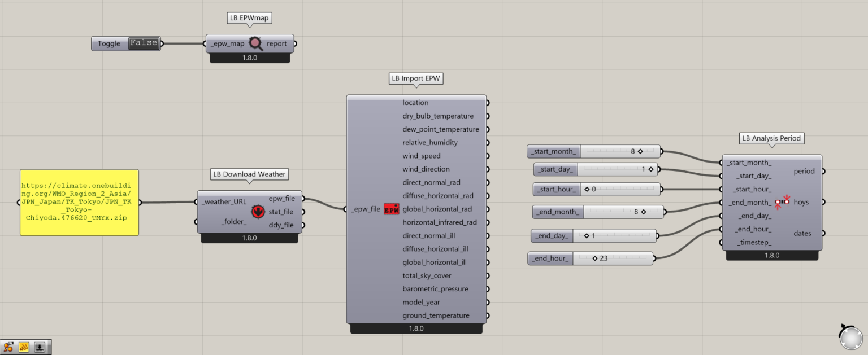Click the ddy_file output on LB Download Weather
This screenshot has width=868, height=355.
pos(281,225)
